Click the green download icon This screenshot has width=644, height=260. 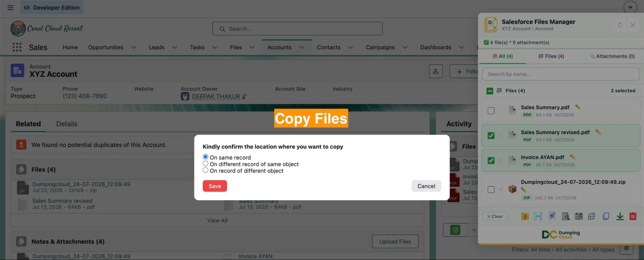pos(620,216)
